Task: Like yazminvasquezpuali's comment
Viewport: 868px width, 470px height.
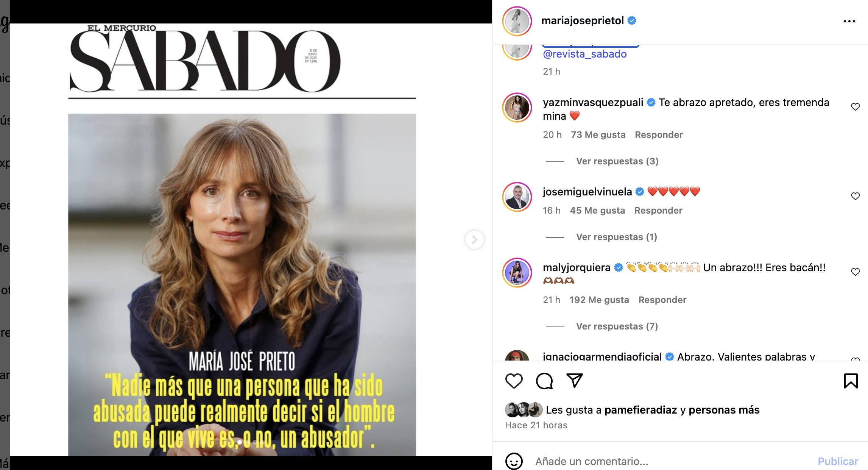Action: (x=855, y=107)
